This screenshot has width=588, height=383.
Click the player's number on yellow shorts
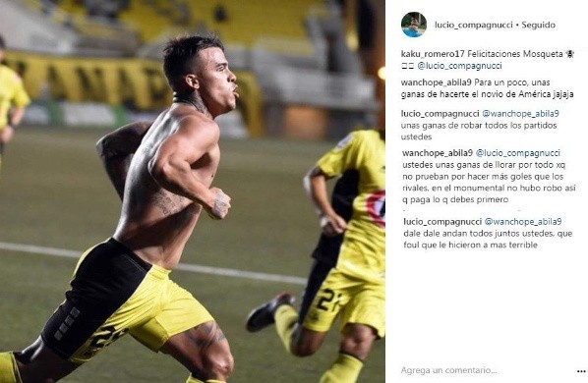click(x=106, y=337)
